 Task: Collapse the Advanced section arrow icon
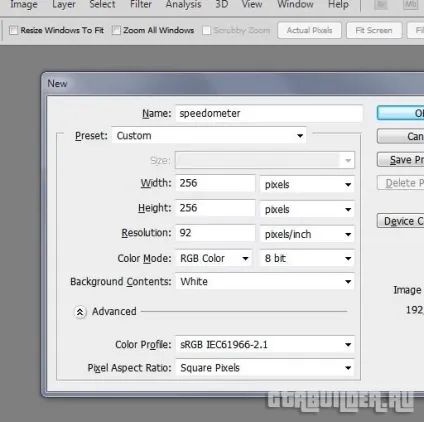click(x=80, y=312)
